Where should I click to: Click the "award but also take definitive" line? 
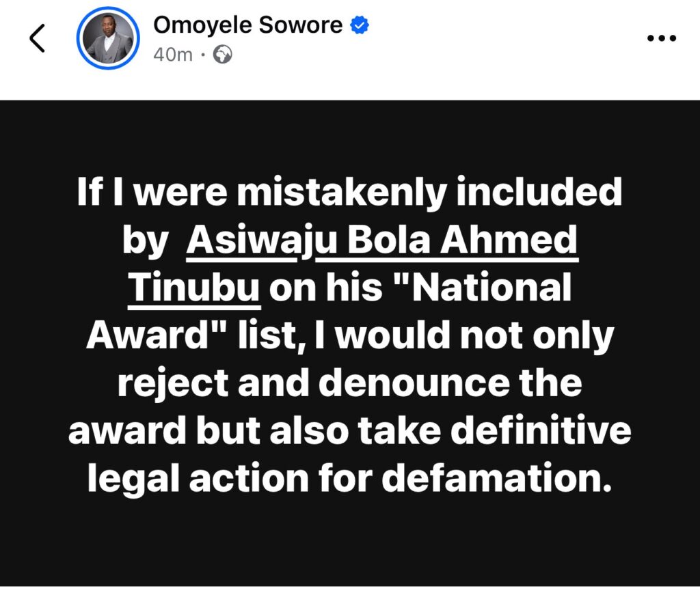350,431
